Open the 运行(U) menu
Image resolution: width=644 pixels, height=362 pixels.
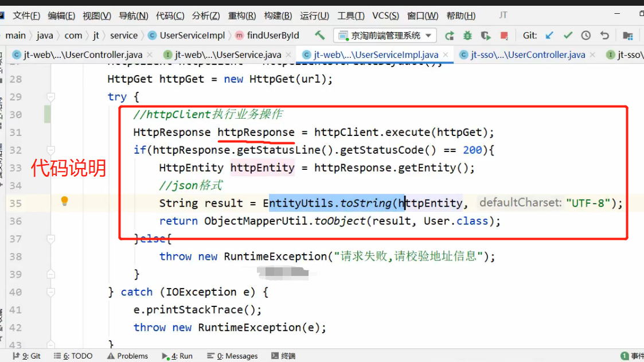315,15
